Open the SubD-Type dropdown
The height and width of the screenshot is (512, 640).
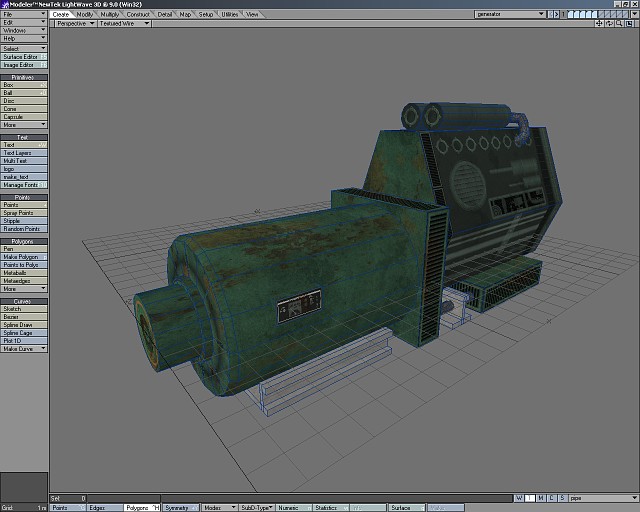[256, 508]
